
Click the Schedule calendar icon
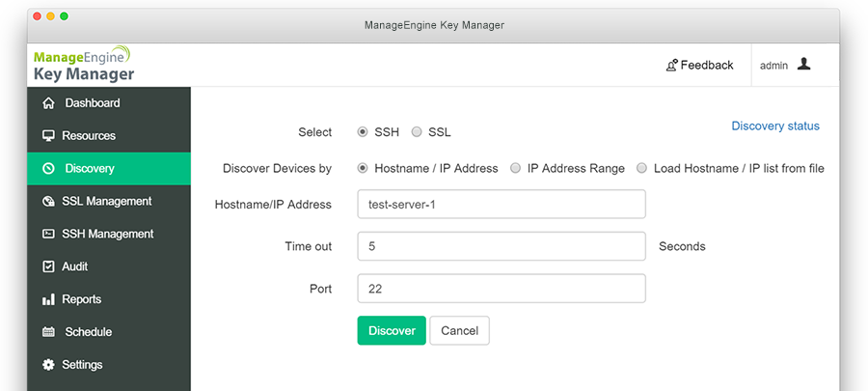[x=49, y=332]
